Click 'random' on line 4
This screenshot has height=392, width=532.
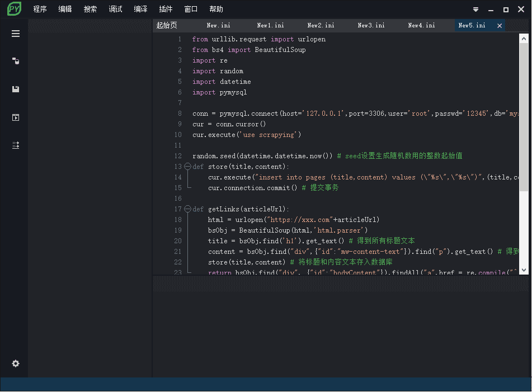(x=232, y=71)
